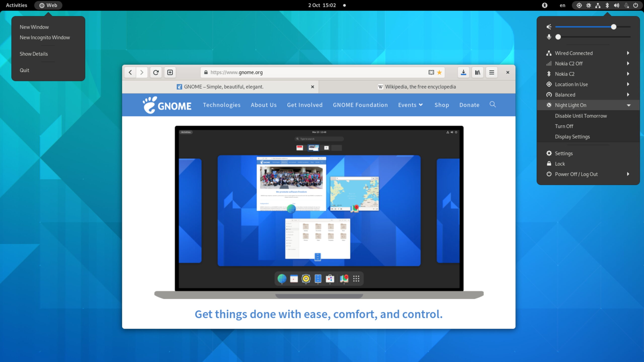Screen dimensions: 644x362
Task: Click the search magnifier on GNOME site
Action: (493, 104)
